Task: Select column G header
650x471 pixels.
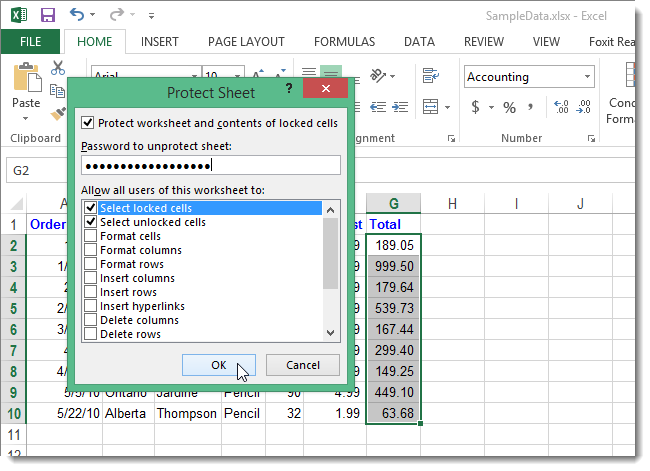Action: coord(393,204)
